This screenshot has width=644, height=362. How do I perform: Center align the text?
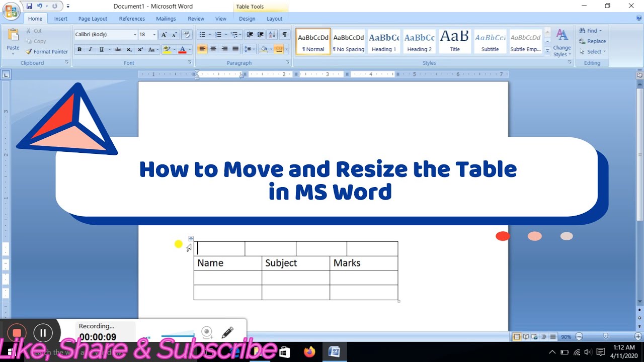tap(213, 49)
